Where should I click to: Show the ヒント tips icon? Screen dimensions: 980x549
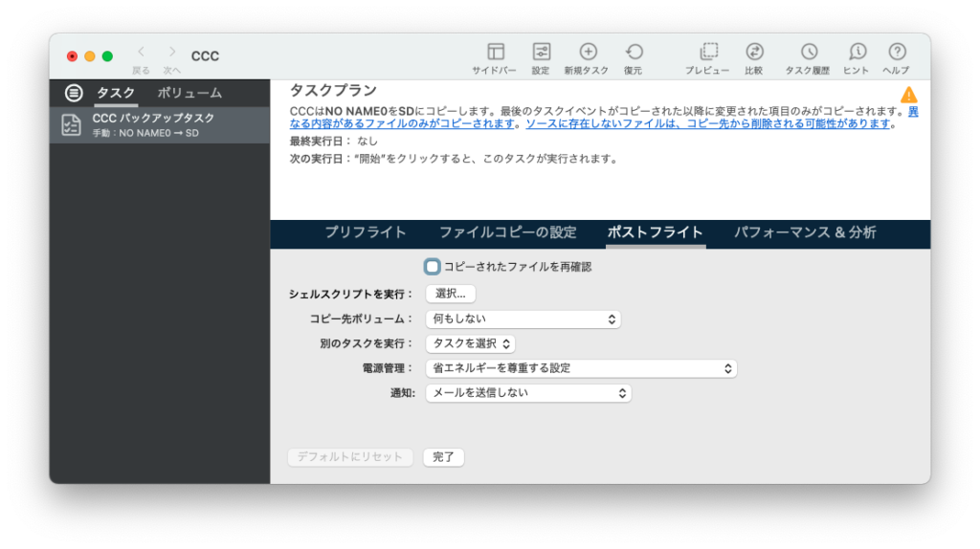pyautogui.click(x=857, y=52)
